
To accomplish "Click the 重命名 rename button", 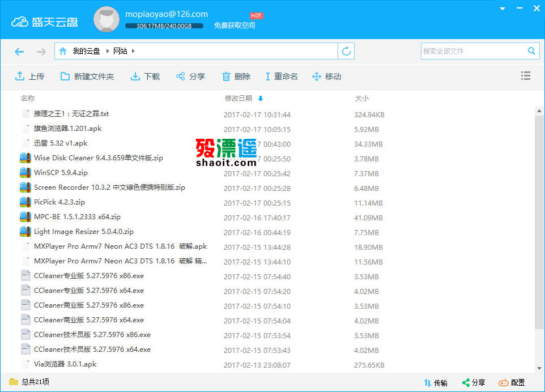I will (282, 76).
